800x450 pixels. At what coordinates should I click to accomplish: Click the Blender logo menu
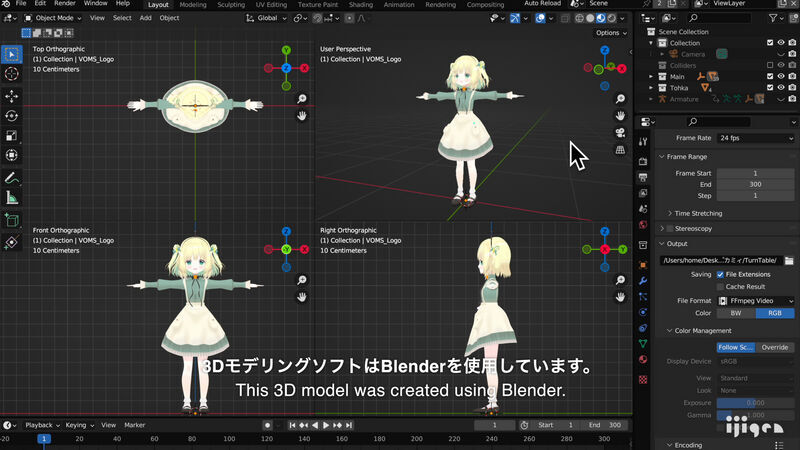click(6, 4)
